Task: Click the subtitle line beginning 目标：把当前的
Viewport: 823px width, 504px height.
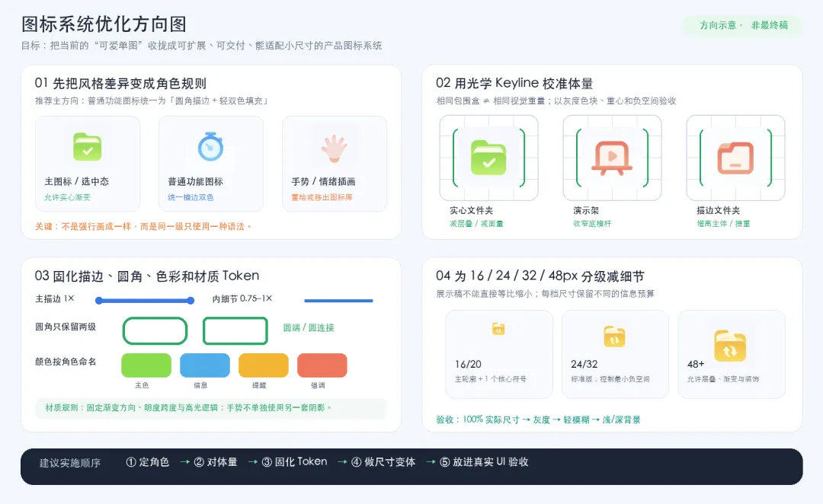Action: (201, 46)
